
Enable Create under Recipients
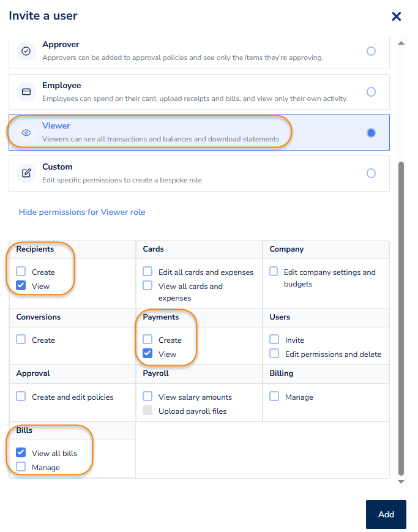(x=21, y=272)
